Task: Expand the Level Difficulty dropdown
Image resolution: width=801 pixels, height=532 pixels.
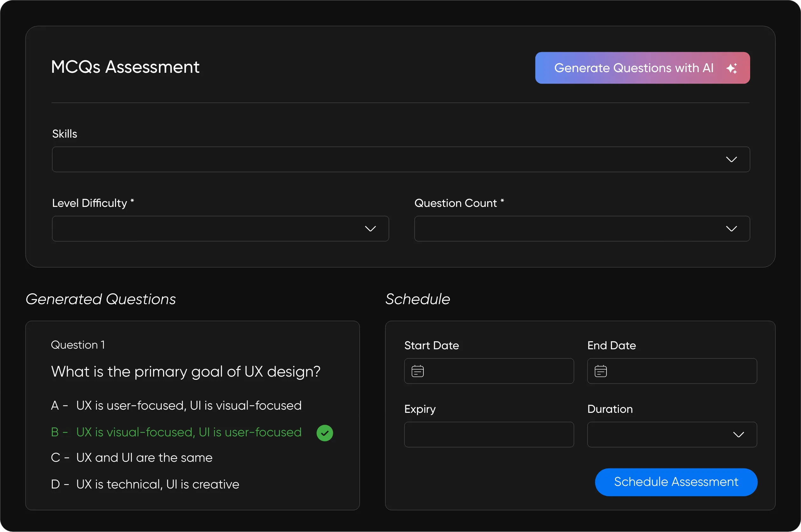Action: (220, 229)
